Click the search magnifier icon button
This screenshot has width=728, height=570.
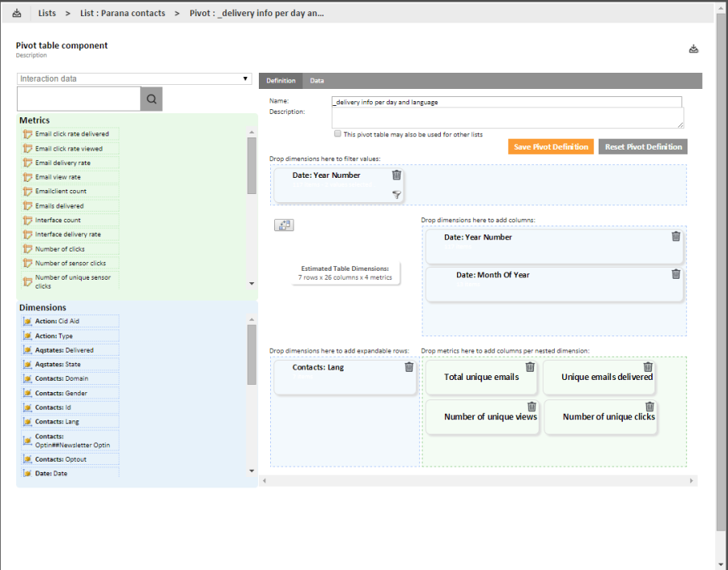[151, 99]
